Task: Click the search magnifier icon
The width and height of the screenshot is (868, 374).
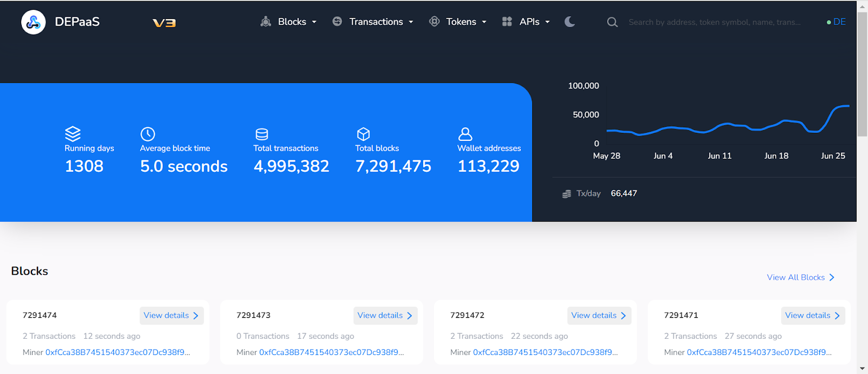Action: click(612, 22)
